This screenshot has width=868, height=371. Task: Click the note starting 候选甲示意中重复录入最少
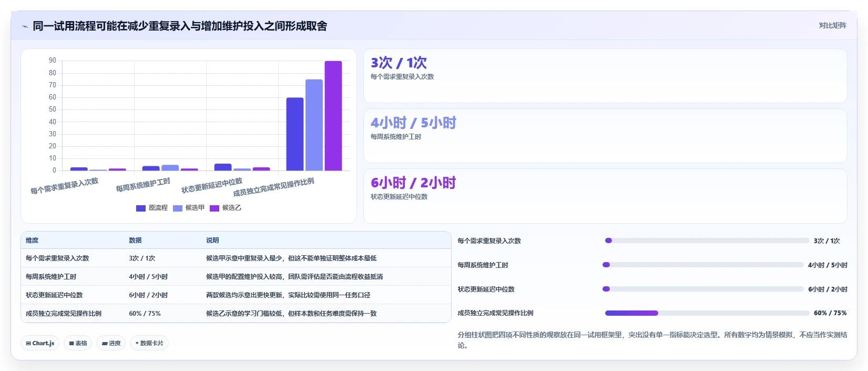pos(291,258)
